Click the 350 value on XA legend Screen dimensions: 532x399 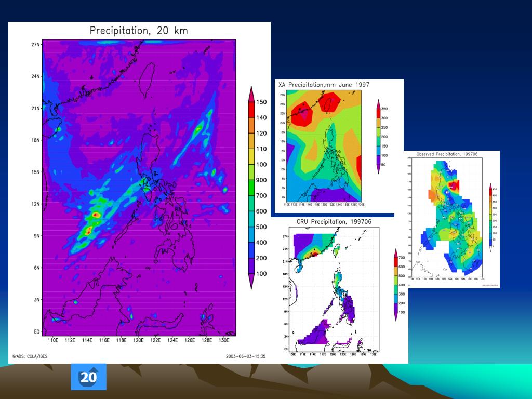pyautogui.click(x=384, y=109)
